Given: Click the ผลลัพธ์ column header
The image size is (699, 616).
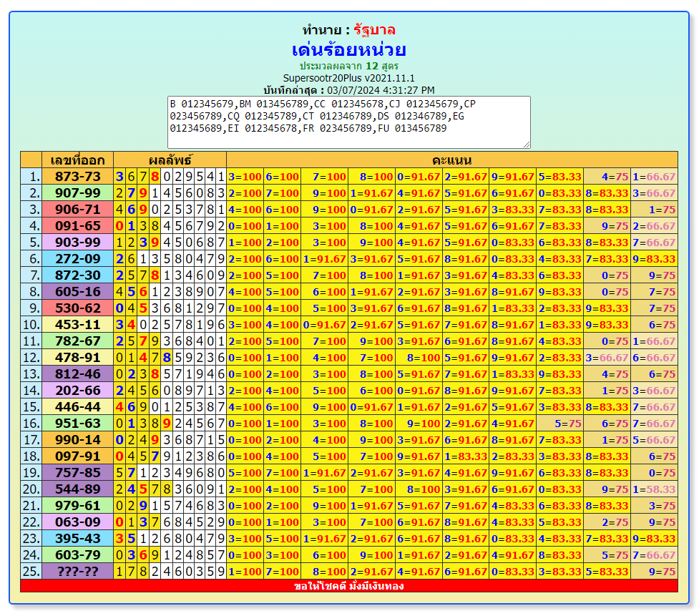Looking at the screenshot, I should tap(170, 160).
